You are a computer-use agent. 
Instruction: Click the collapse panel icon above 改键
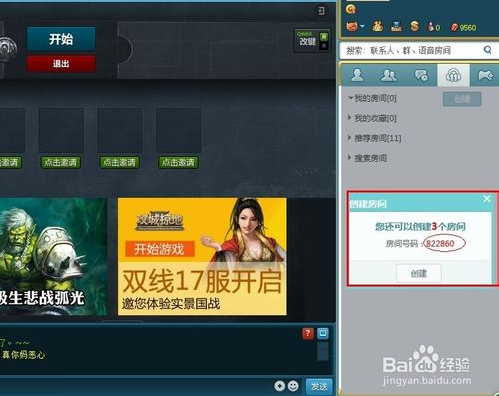(x=321, y=11)
